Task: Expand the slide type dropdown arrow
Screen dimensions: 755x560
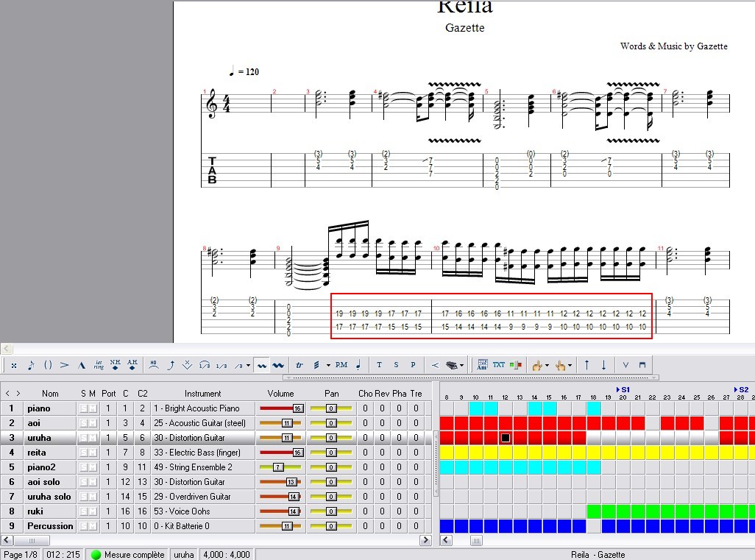Action: click(249, 366)
